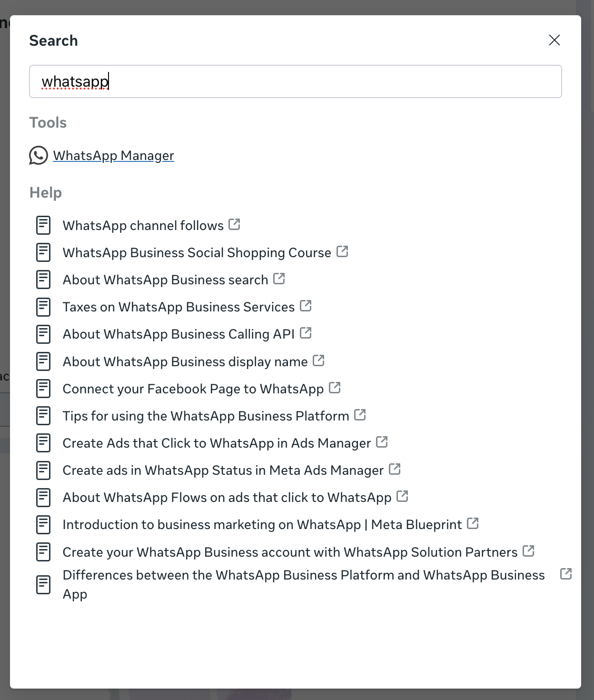Click the document icon beside WhatsApp channel follows

[43, 225]
